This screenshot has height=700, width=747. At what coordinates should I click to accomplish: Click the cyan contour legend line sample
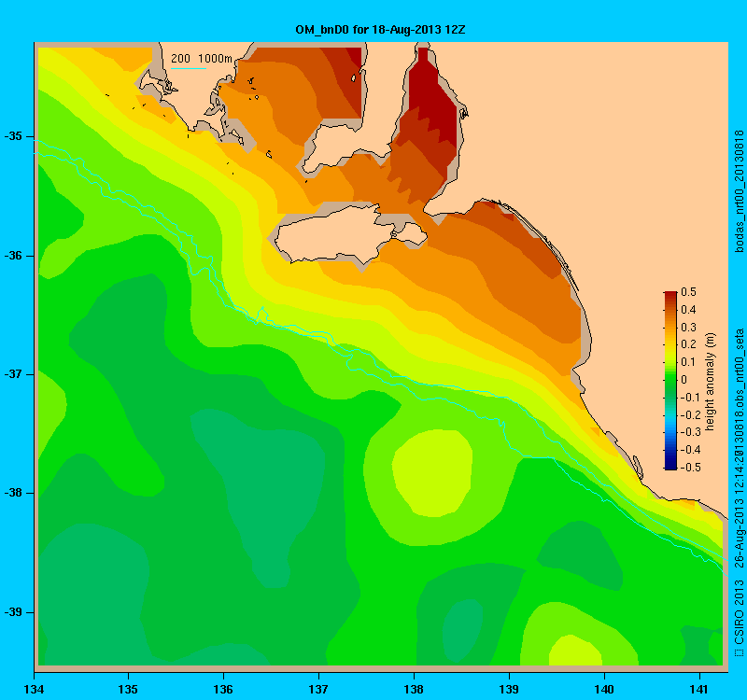(189, 68)
